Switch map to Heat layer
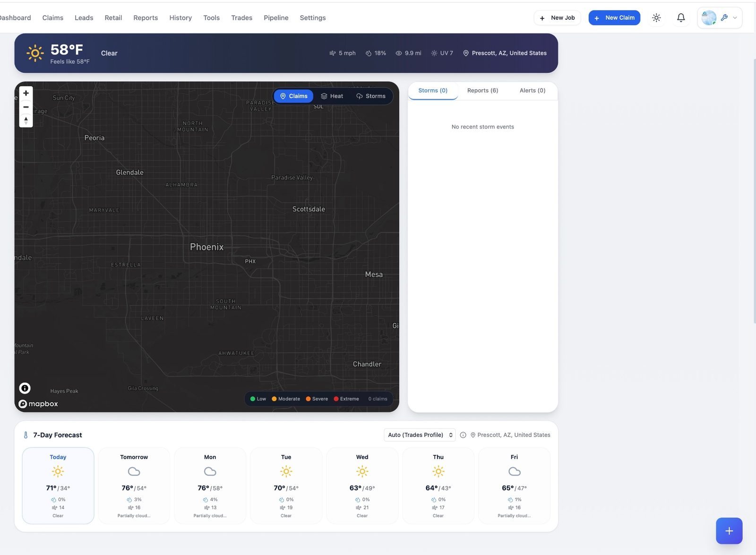The height and width of the screenshot is (555, 756). click(x=332, y=96)
